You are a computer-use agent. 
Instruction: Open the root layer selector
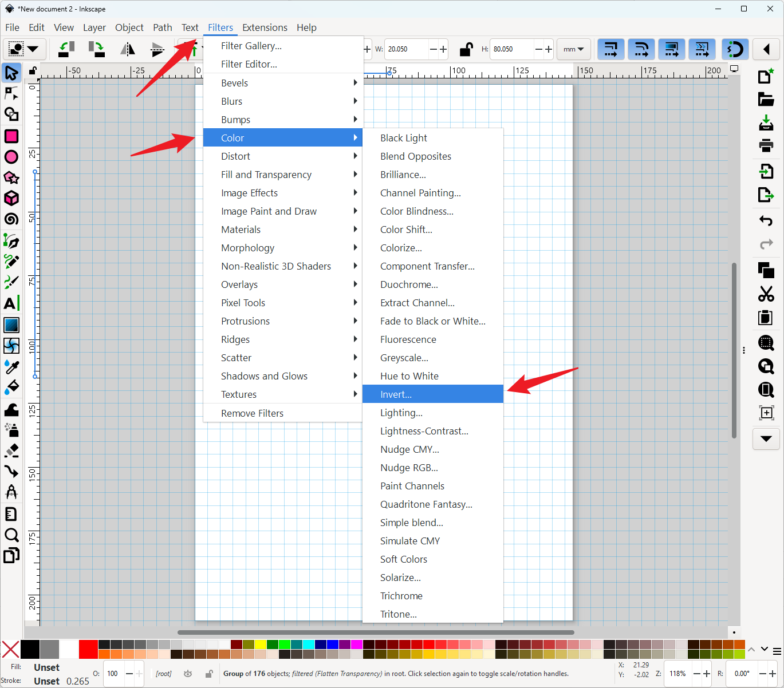tap(164, 674)
